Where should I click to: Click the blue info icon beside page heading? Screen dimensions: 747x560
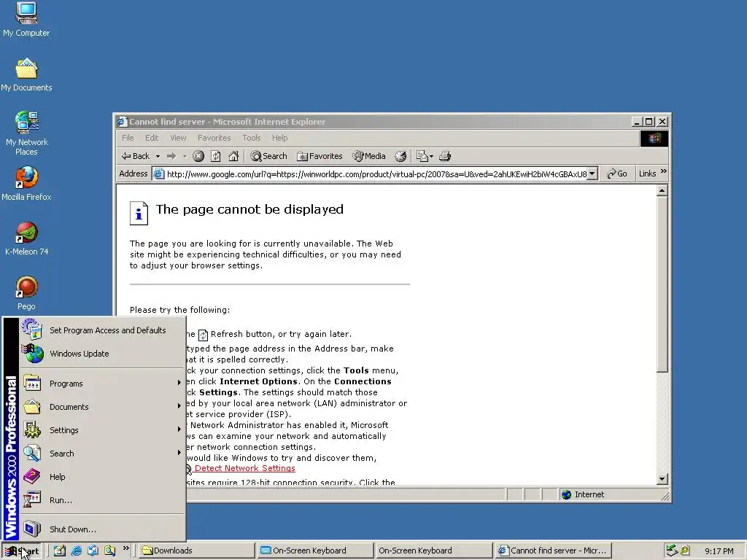click(x=139, y=212)
